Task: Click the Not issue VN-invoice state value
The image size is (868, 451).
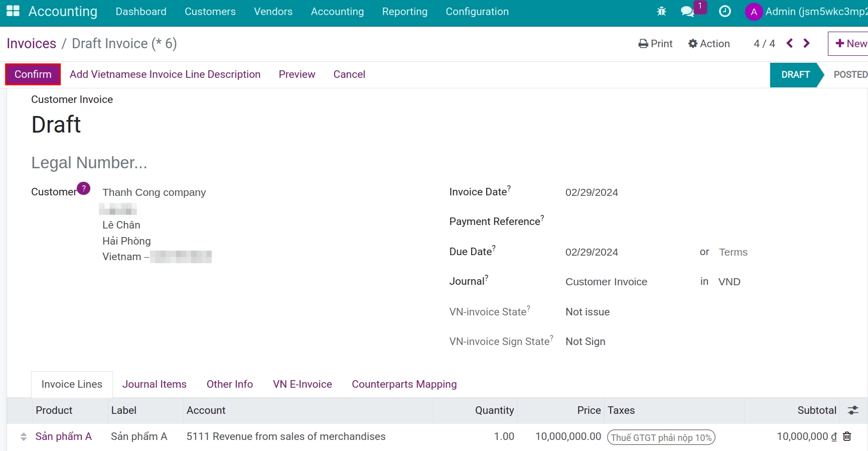Action: 588,312
